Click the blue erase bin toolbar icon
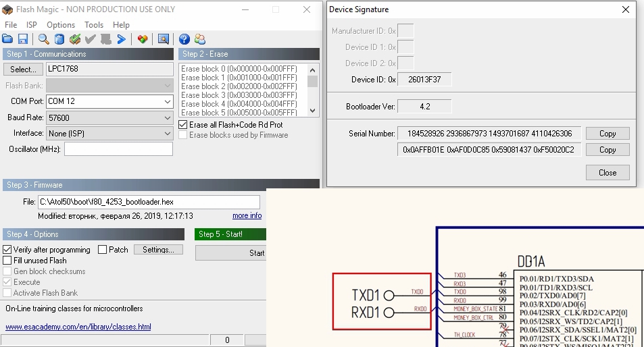 [x=59, y=39]
